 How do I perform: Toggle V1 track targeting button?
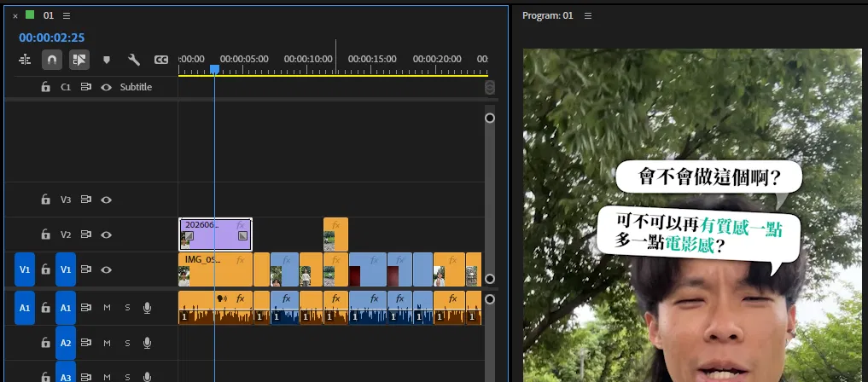pyautogui.click(x=66, y=269)
